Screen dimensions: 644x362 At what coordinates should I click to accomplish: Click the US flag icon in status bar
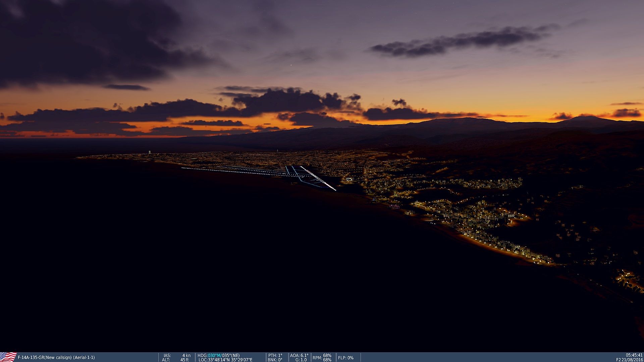point(8,357)
